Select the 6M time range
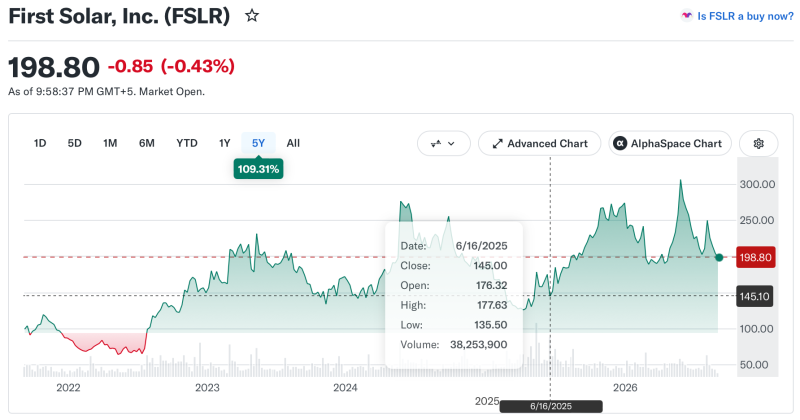800x420 pixels. click(x=147, y=143)
